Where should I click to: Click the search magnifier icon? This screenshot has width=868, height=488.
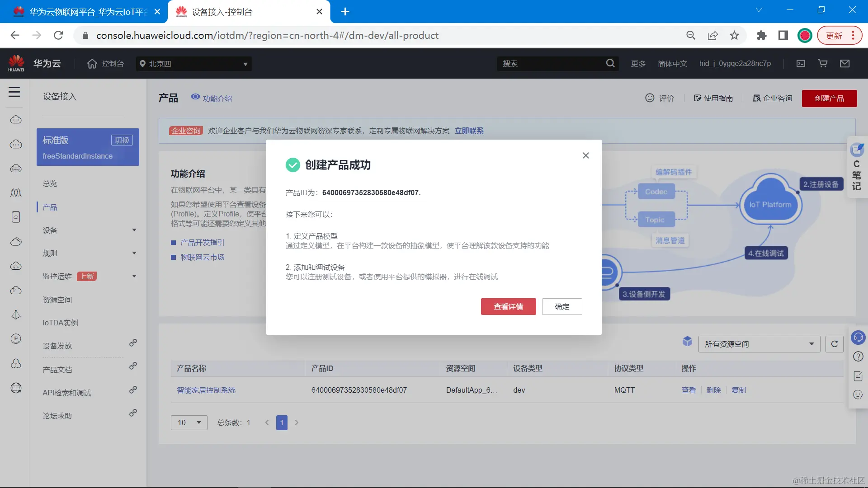(x=610, y=63)
